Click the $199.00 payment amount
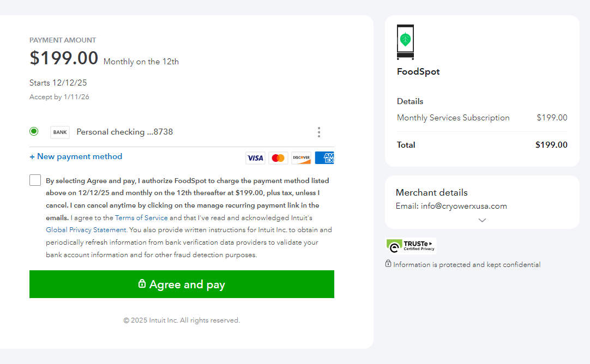This screenshot has height=364, width=590. 64,58
